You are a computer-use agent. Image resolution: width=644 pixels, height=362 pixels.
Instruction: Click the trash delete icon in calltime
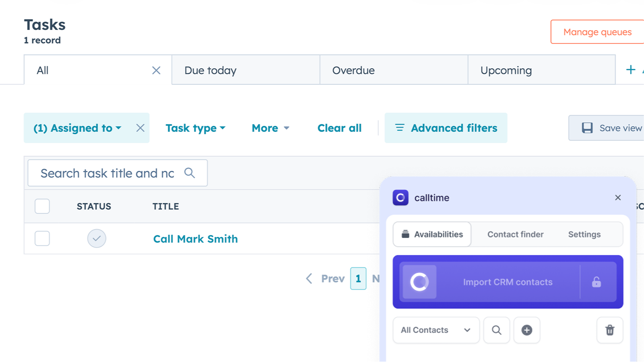click(610, 330)
